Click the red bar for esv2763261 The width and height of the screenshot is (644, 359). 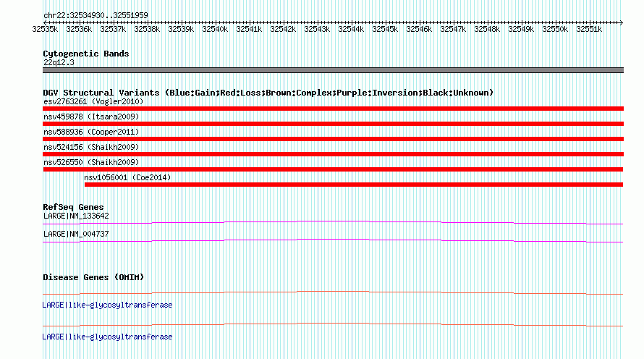[333, 109]
